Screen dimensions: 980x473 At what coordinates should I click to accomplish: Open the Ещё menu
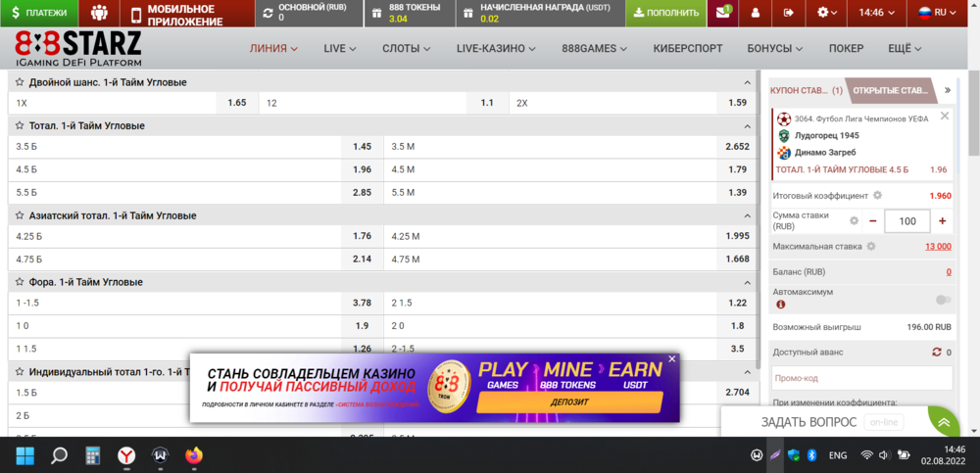(x=905, y=48)
